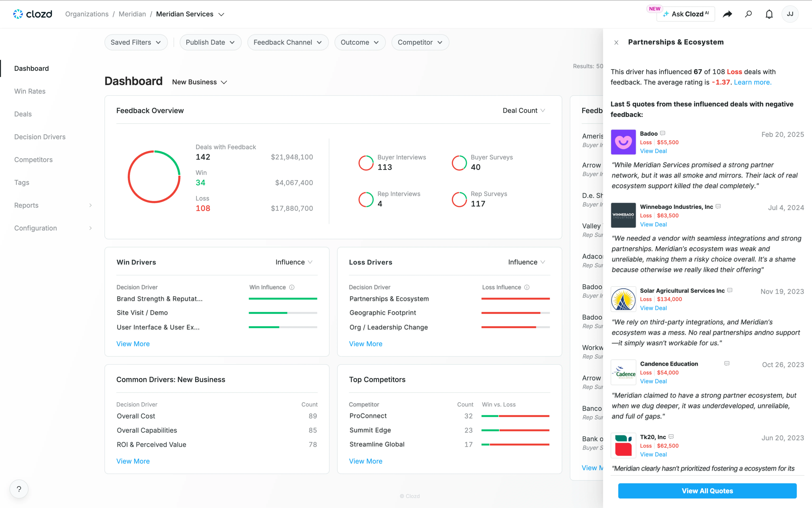Open the Publish Date filter dropdown
The image size is (812, 508).
tap(210, 42)
